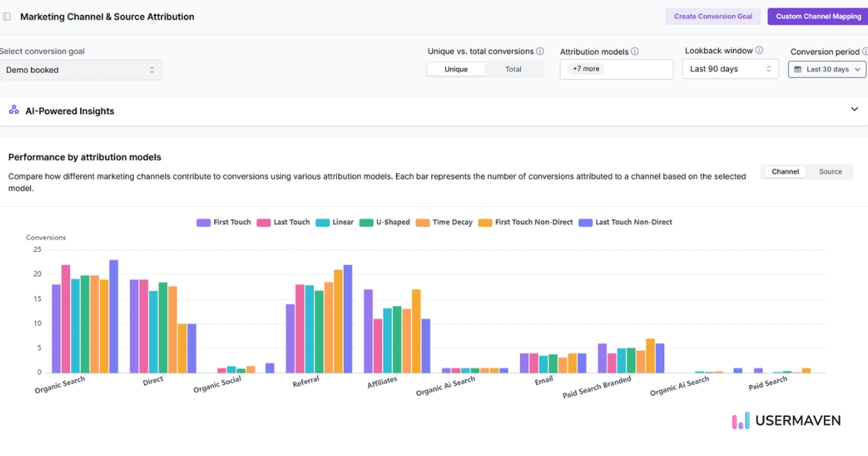Image resolution: width=868 pixels, height=456 pixels.
Task: Toggle chart view to Source
Action: (x=830, y=172)
